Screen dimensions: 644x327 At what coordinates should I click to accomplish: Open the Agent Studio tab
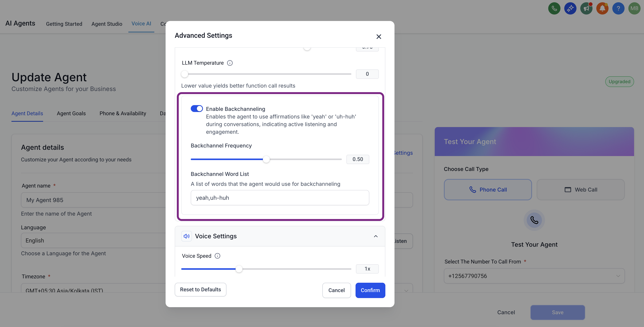(x=107, y=24)
